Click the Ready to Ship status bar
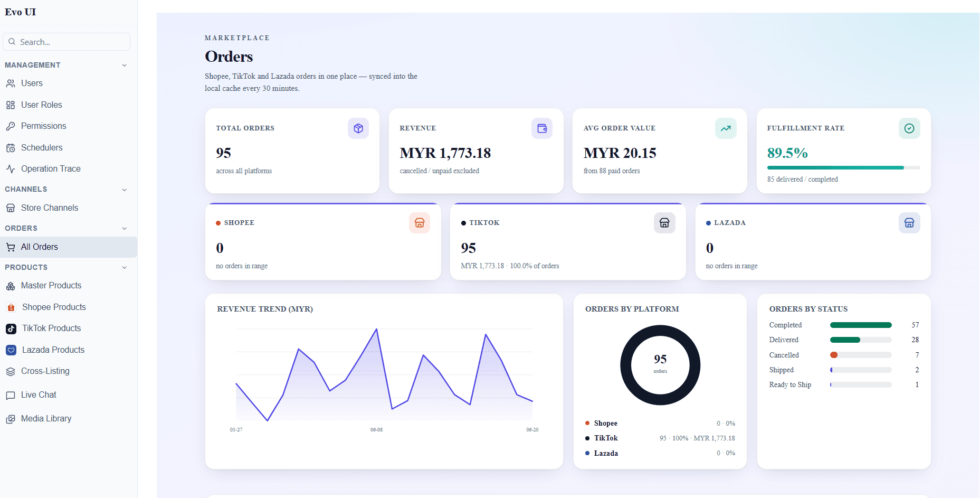The image size is (980, 498). (x=861, y=385)
